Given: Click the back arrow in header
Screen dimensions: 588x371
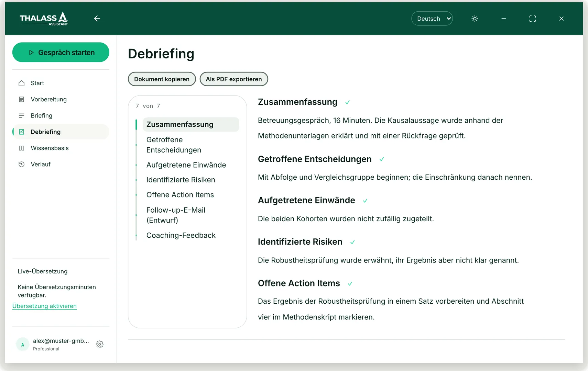Looking at the screenshot, I should coord(97,19).
